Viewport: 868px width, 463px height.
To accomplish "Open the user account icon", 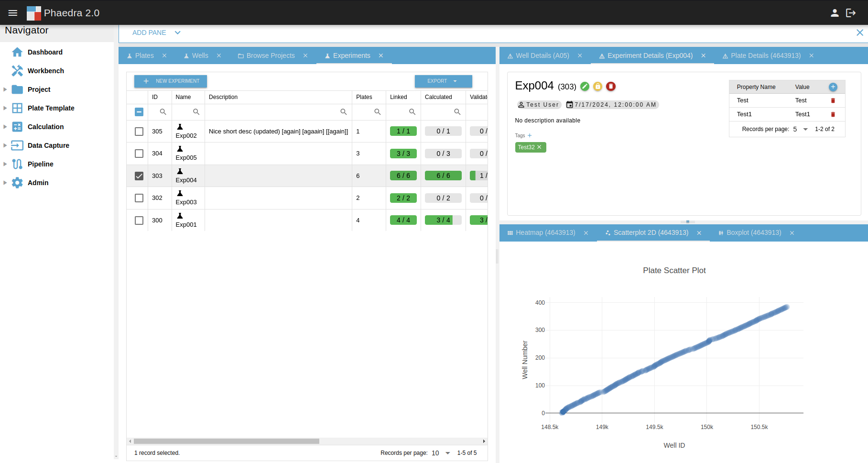I will click(x=835, y=13).
